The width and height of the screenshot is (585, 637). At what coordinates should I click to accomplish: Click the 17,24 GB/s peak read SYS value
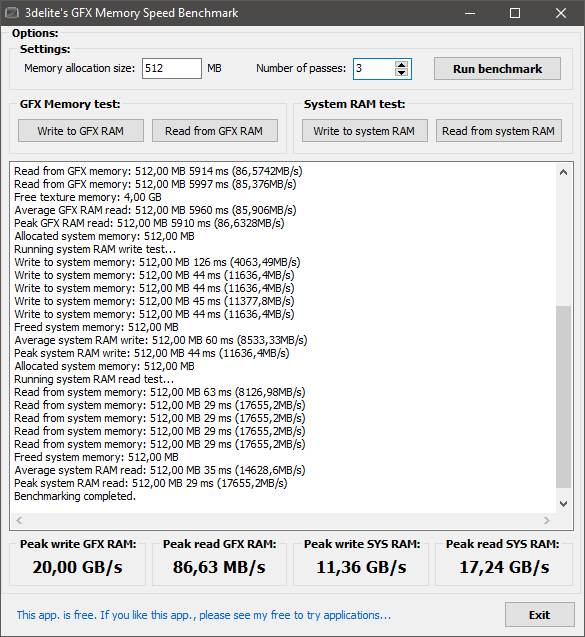(x=504, y=567)
